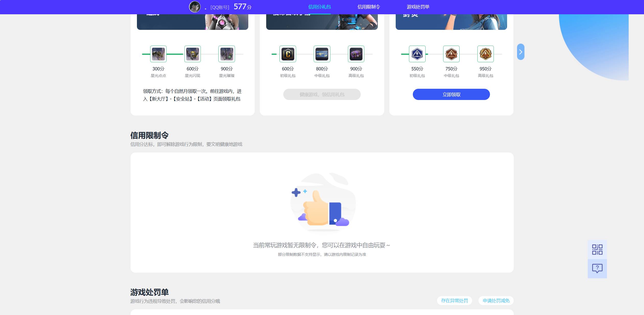Click the 领取方式 instruction text
This screenshot has height=315, width=644.
pos(192,95)
